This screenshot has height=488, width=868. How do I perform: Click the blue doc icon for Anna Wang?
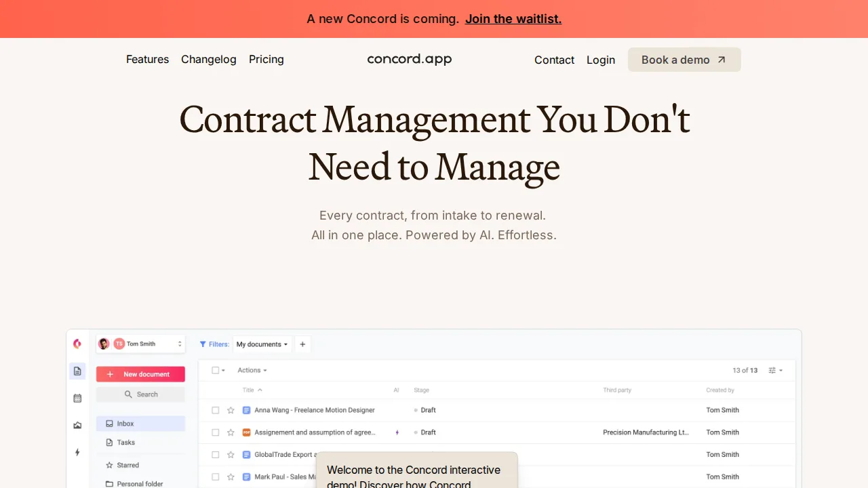(x=247, y=410)
